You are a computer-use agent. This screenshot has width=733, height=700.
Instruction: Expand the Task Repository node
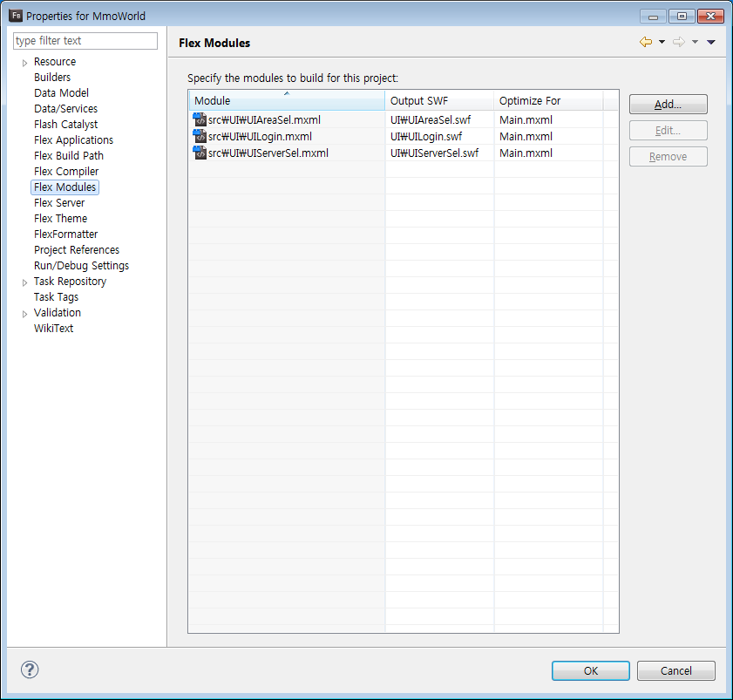pyautogui.click(x=24, y=281)
